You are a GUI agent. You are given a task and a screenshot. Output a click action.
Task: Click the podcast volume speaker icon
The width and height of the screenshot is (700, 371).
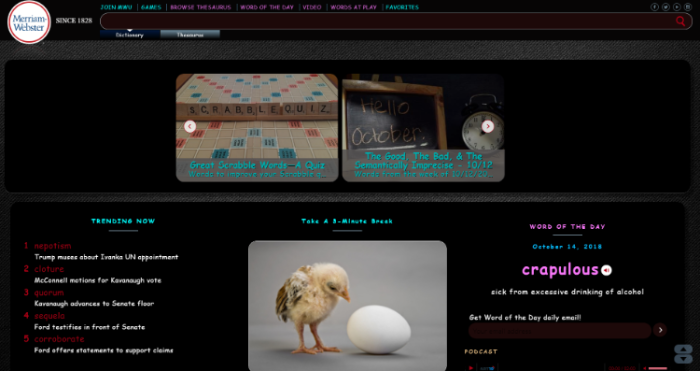(645, 368)
